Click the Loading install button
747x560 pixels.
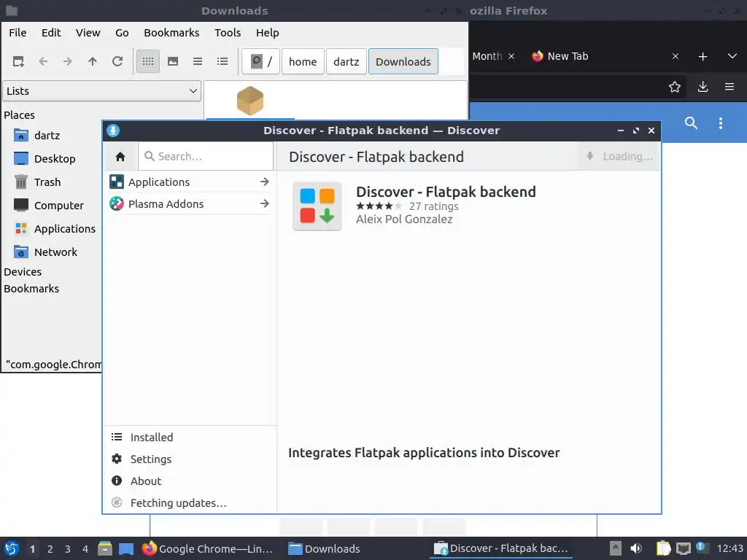tap(619, 156)
